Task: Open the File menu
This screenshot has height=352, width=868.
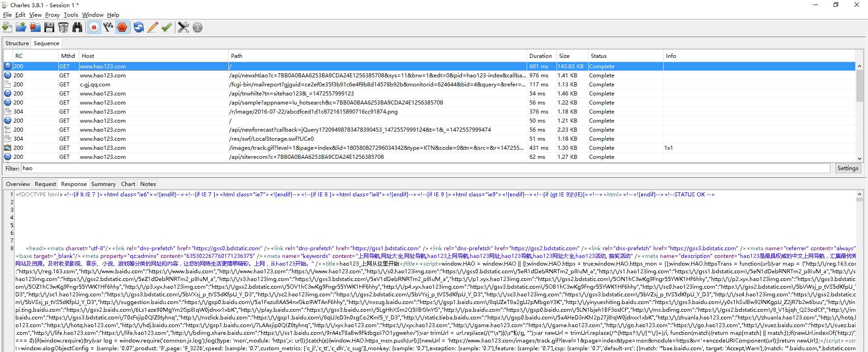Action: tap(7, 15)
